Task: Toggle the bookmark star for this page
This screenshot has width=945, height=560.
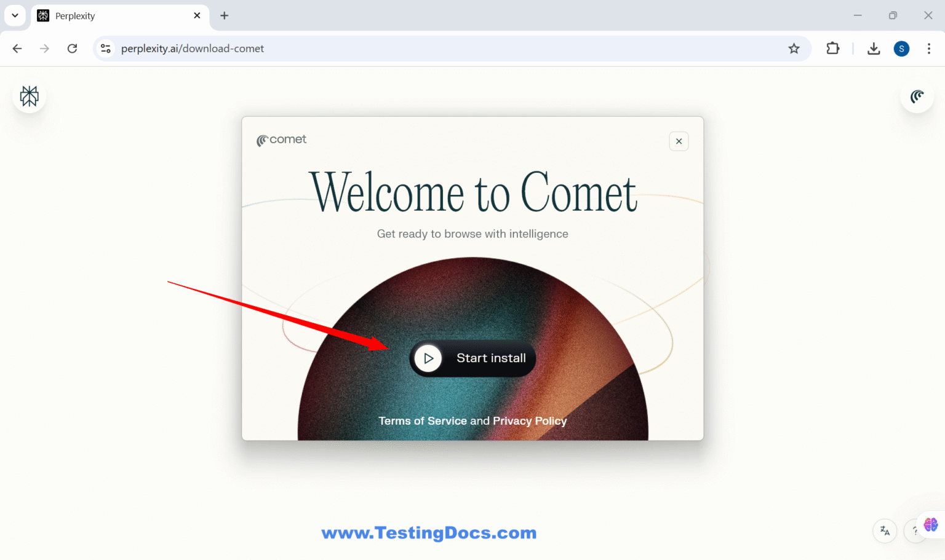Action: pos(794,49)
